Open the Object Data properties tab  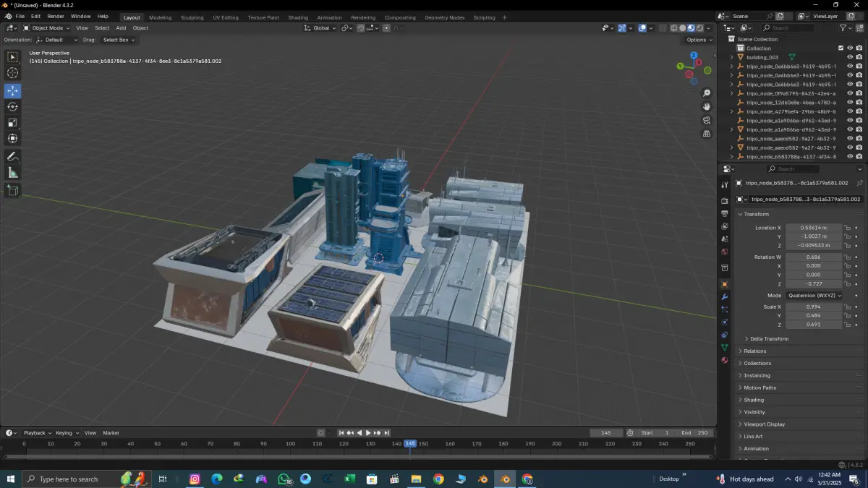(724, 347)
